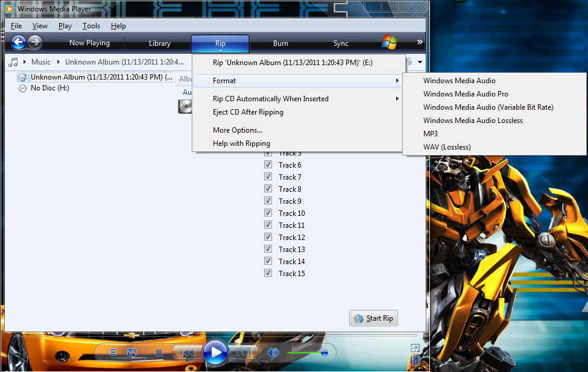Image resolution: width=588 pixels, height=372 pixels.
Task: Switch to Library tab
Action: pyautogui.click(x=159, y=43)
